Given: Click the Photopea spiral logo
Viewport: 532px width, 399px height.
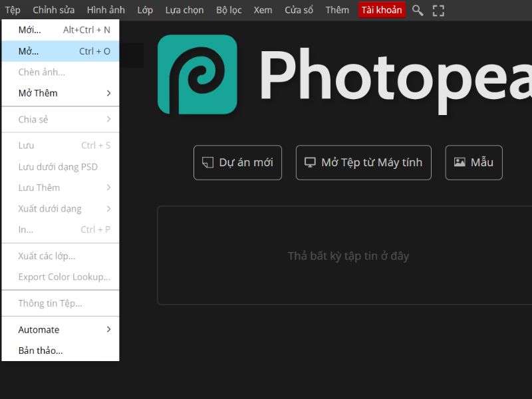Looking at the screenshot, I should pyautogui.click(x=198, y=74).
